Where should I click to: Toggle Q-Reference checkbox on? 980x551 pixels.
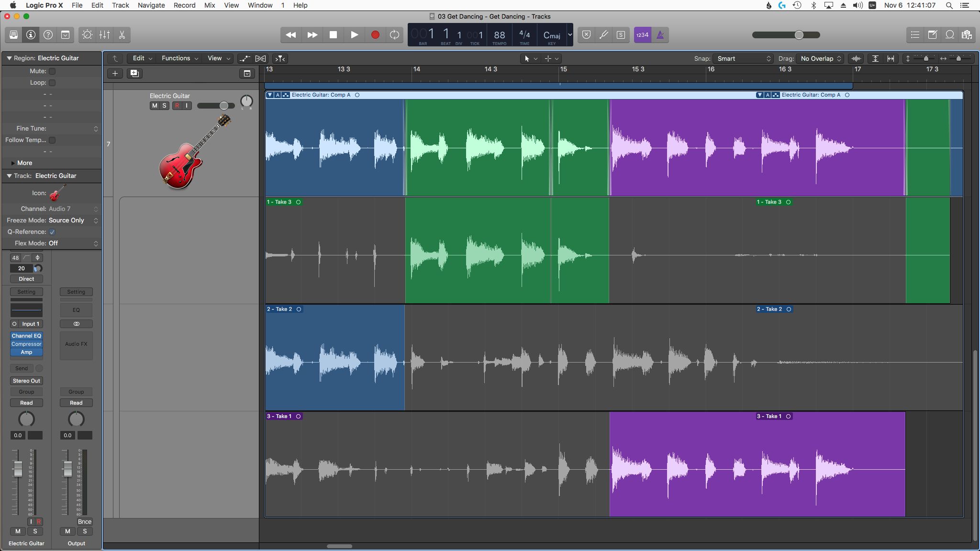53,231
